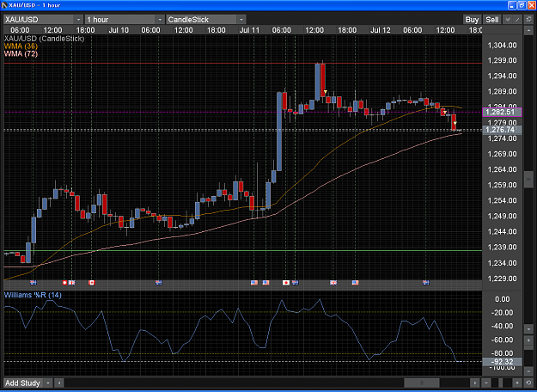Click the application icon in title bar
Screen dimensions: 537x392
(x=4, y=5)
